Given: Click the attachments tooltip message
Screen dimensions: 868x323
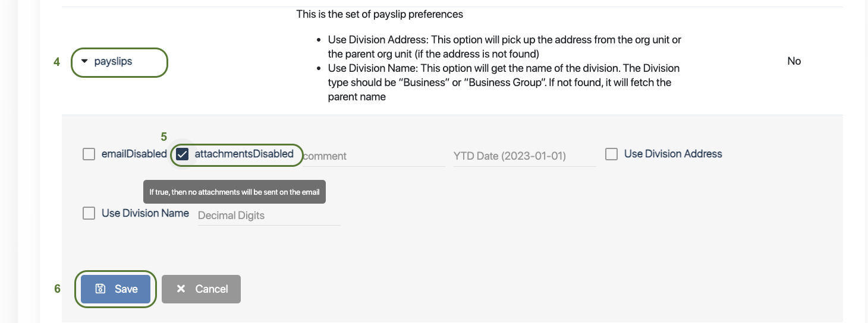Looking at the screenshot, I should [x=234, y=192].
